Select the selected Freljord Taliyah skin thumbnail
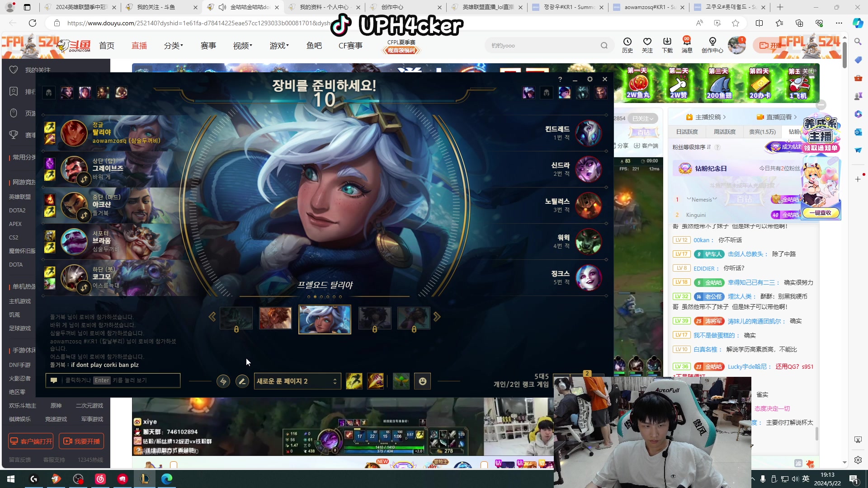This screenshot has width=868, height=488. 325,319
